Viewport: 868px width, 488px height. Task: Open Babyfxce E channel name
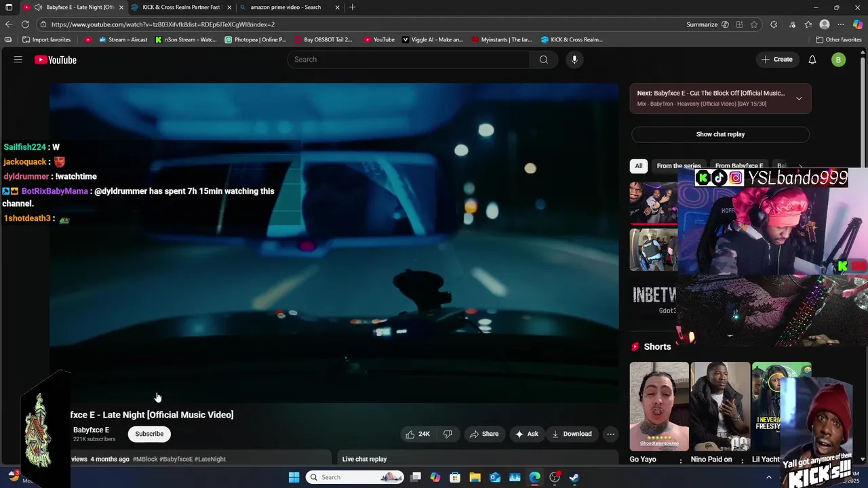pyautogui.click(x=91, y=430)
